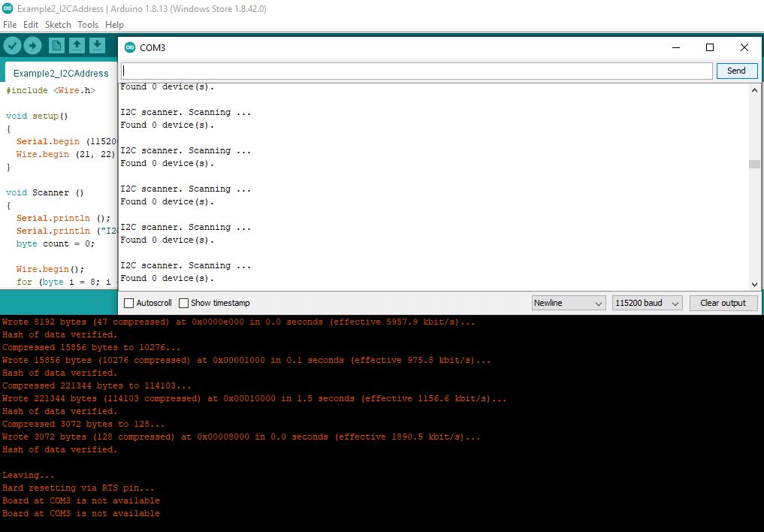Create a new sketch with the New icon

(x=59, y=45)
